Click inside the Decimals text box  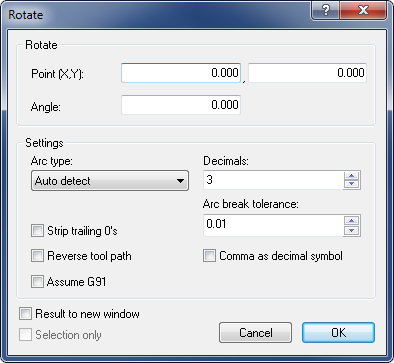pyautogui.click(x=273, y=180)
